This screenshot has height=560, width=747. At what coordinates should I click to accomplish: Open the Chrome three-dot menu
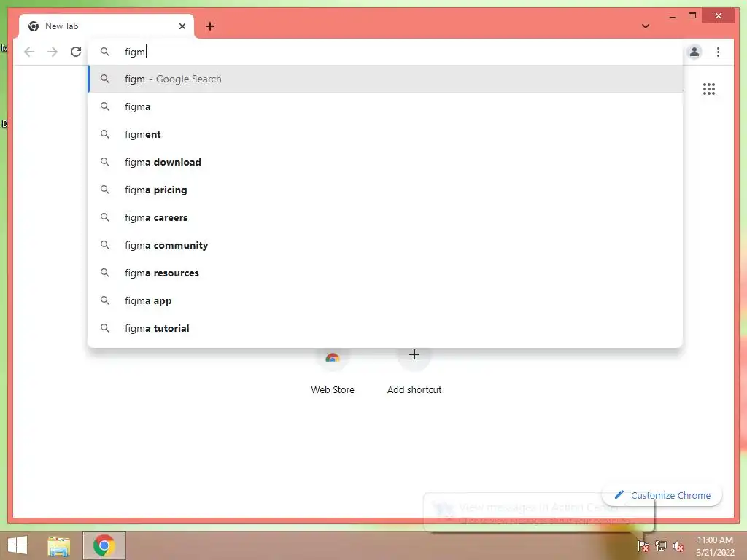[718, 52]
